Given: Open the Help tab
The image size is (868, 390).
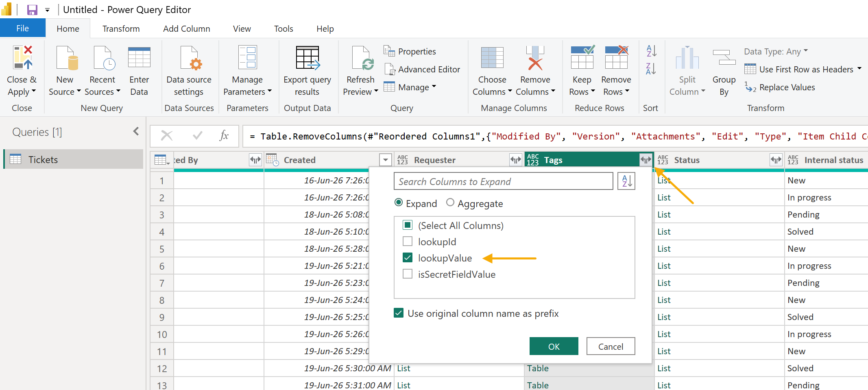Looking at the screenshot, I should pos(325,29).
